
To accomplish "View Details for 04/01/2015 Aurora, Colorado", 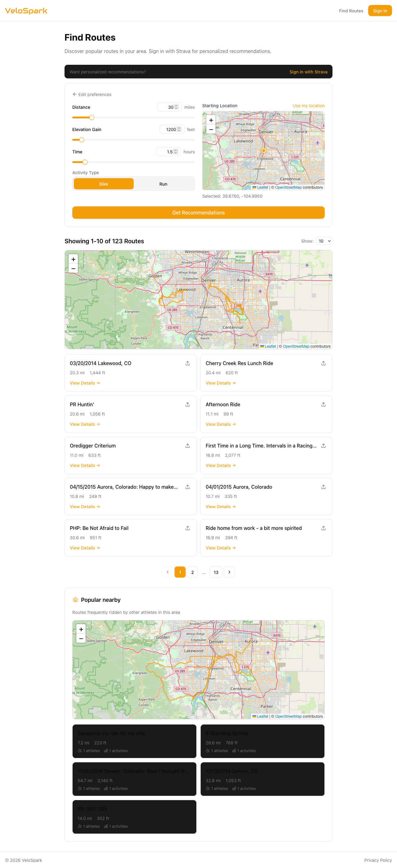I will (x=221, y=507).
